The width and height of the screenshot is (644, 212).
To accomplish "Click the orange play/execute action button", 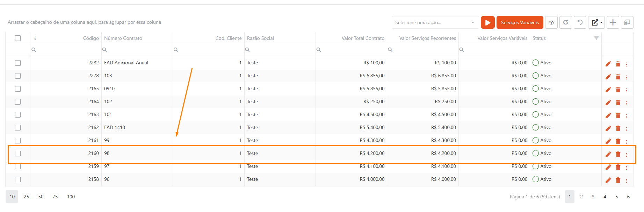I will [487, 22].
